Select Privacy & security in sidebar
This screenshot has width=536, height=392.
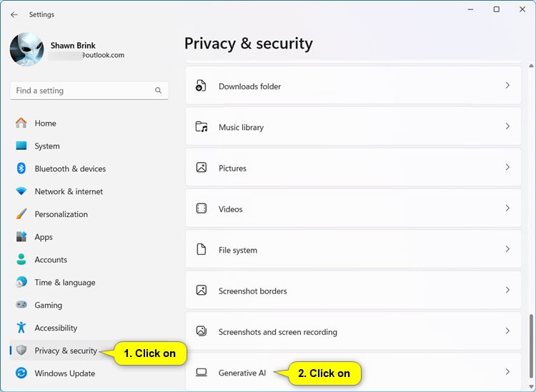(65, 351)
